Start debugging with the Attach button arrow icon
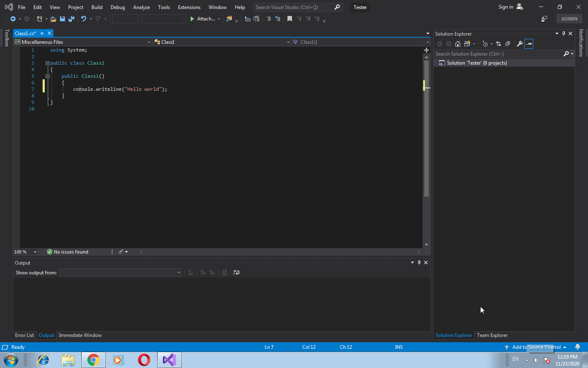The width and height of the screenshot is (588, 368). [x=219, y=18]
